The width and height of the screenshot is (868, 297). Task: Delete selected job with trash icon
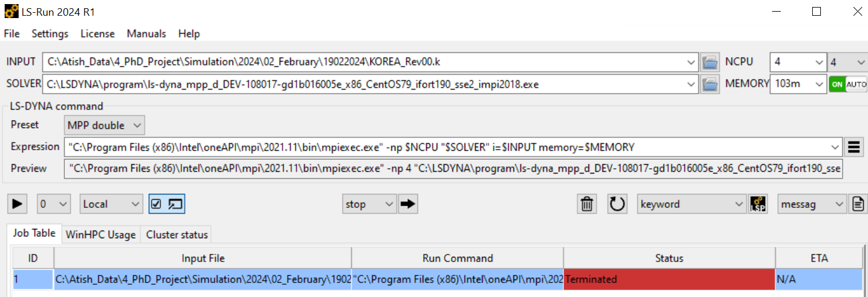click(x=587, y=204)
